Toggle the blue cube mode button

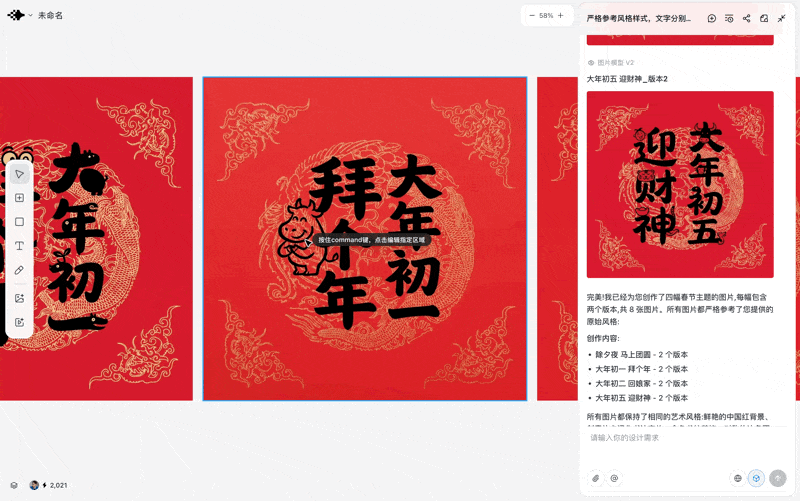(757, 478)
